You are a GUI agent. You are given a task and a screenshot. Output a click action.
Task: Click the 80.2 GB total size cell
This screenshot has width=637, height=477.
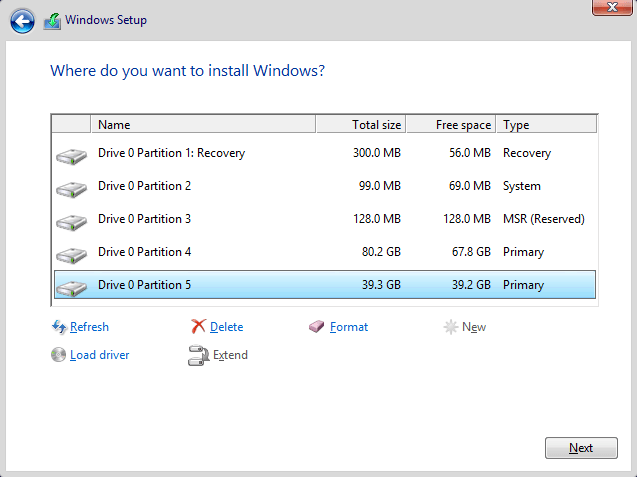[381, 252]
